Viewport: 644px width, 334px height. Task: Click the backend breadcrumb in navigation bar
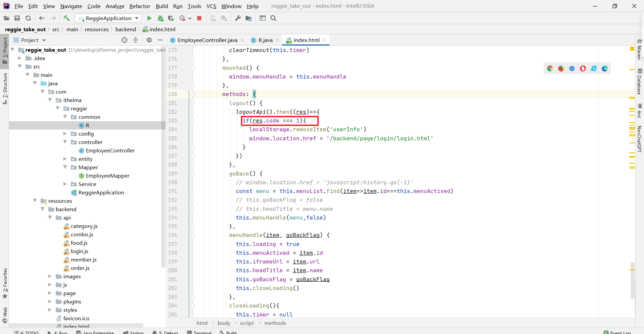(125, 29)
